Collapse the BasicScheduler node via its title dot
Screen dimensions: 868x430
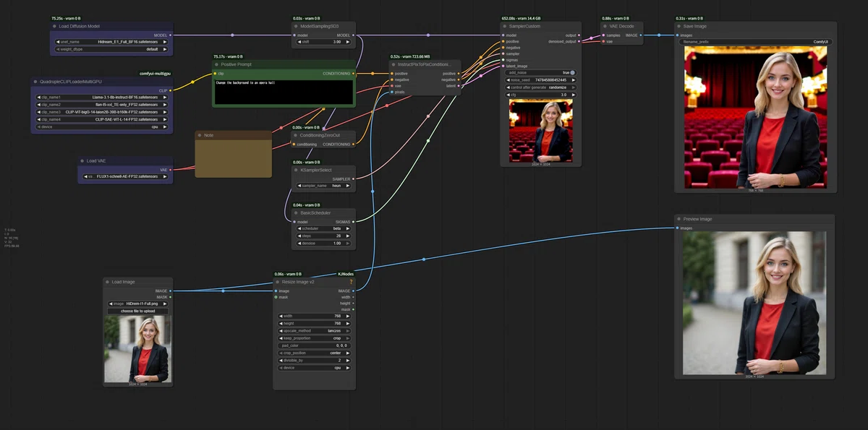click(x=296, y=213)
